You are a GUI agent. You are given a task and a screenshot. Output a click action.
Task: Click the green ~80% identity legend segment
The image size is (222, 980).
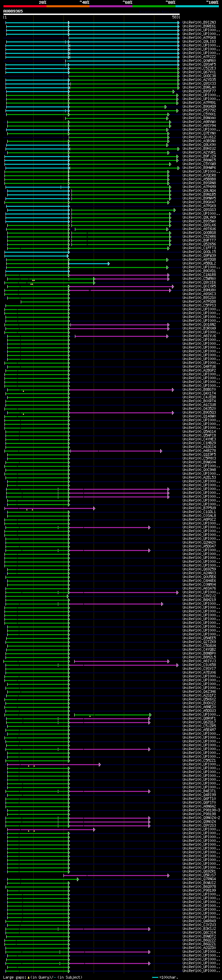(x=154, y=6)
